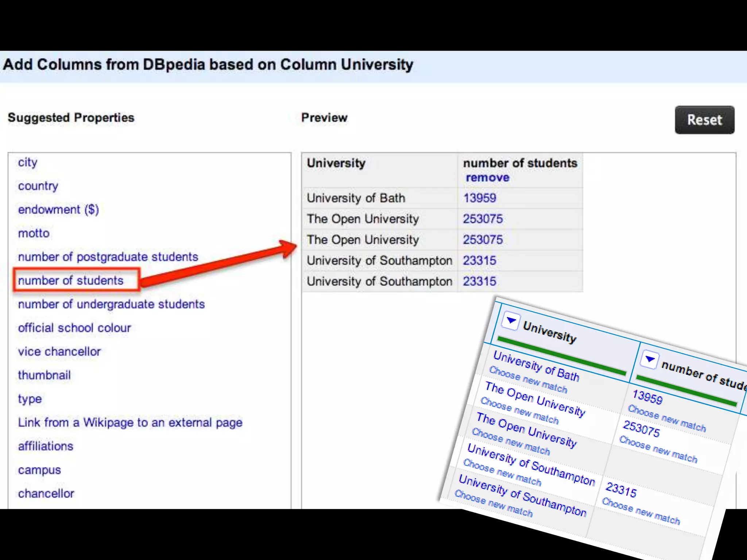Choose the motto property
This screenshot has height=560, width=747.
[x=34, y=233]
